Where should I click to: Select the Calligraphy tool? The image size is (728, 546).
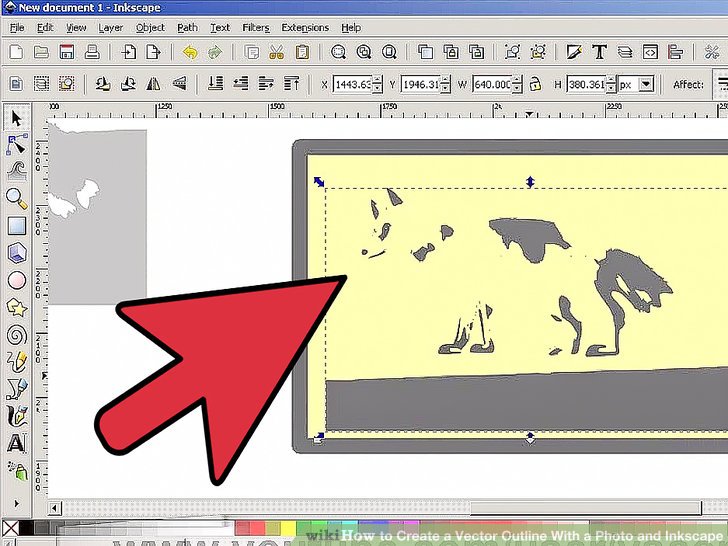[x=17, y=416]
